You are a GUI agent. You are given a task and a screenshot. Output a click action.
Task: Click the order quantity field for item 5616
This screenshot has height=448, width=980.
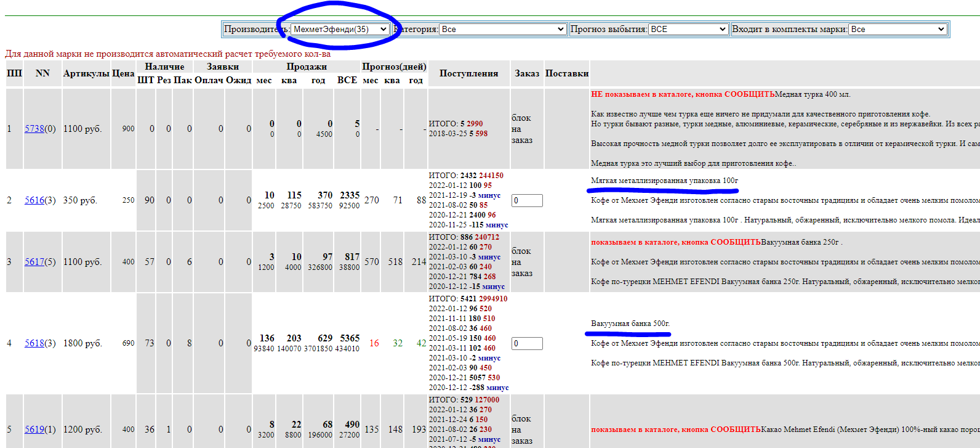(x=527, y=200)
